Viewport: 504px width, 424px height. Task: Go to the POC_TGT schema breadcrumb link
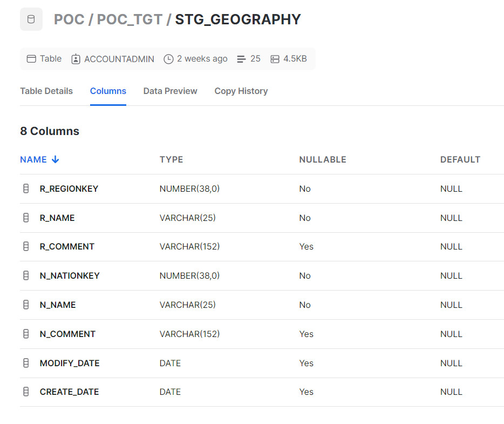pos(130,19)
